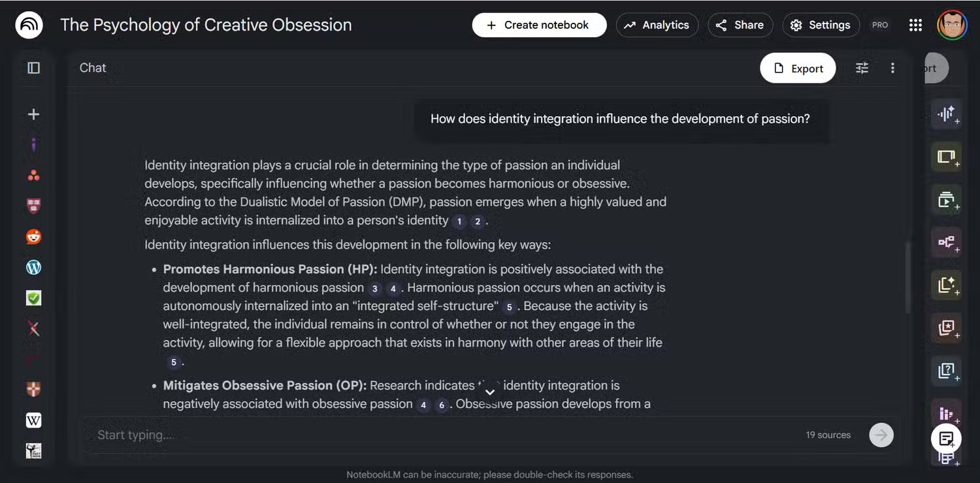This screenshot has height=483, width=980.
Task: Open the Analytics view
Action: pos(657,25)
